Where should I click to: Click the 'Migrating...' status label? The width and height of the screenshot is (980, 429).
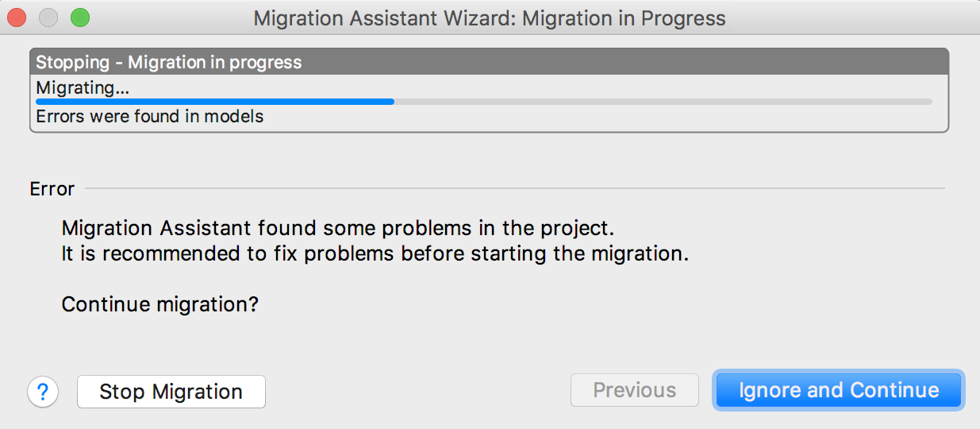83,87
